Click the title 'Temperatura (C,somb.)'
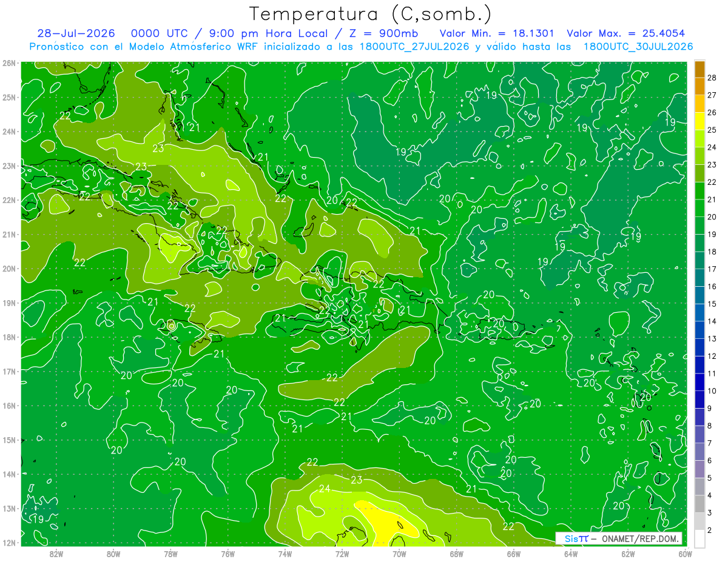The height and width of the screenshot is (562, 728). coord(371,13)
